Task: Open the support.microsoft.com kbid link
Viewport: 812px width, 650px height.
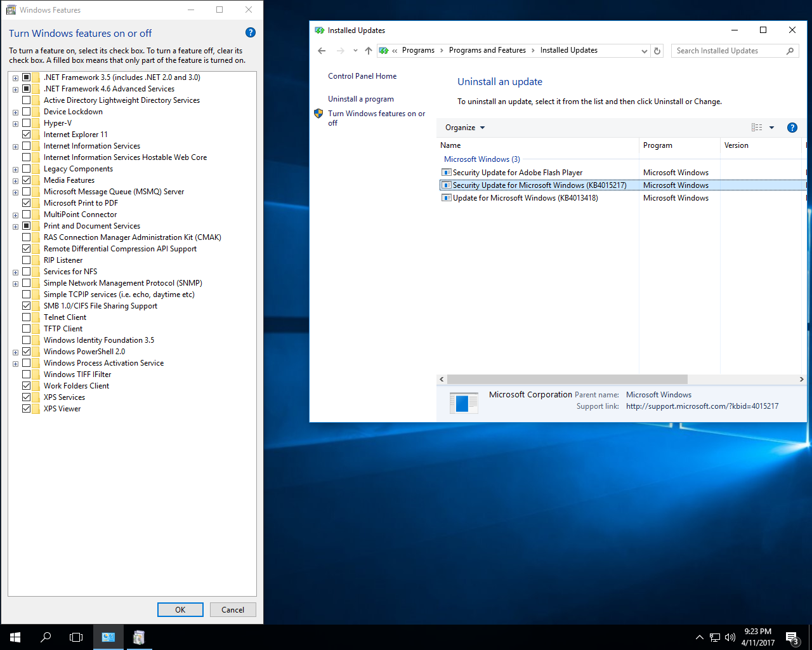Action: [702, 406]
